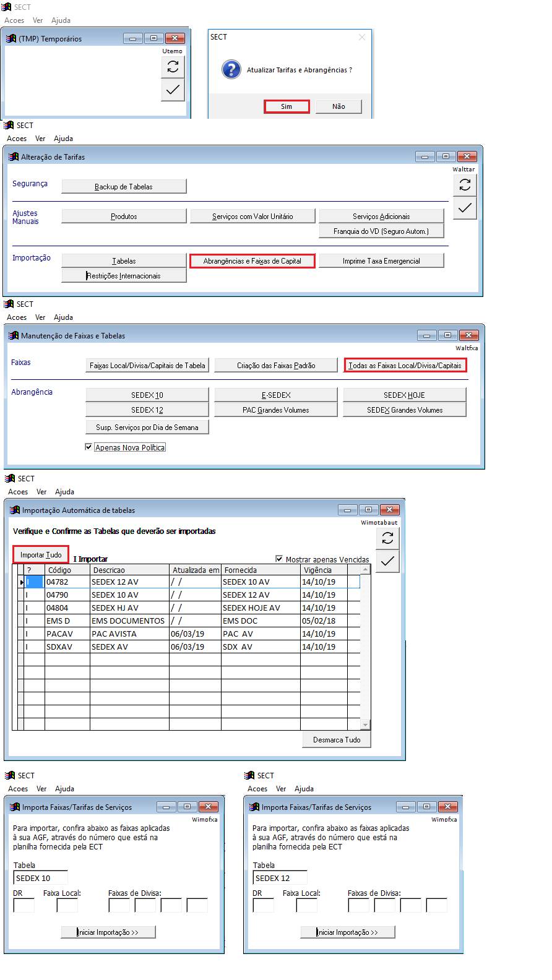
Task: Click the Tabelas import button
Action: click(x=124, y=260)
